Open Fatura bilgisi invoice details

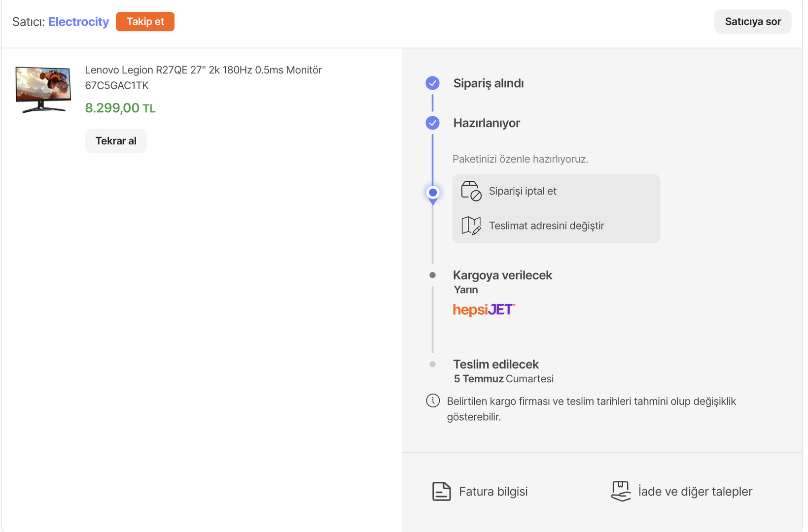(x=493, y=491)
